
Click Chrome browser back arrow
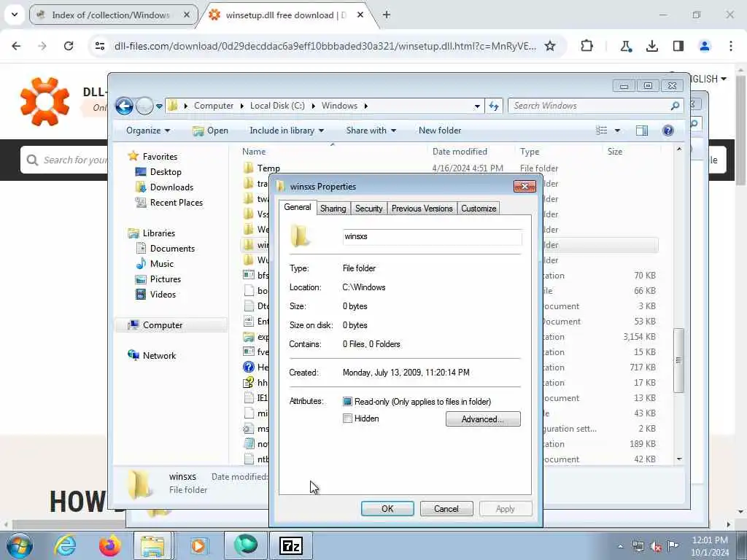(x=16, y=46)
